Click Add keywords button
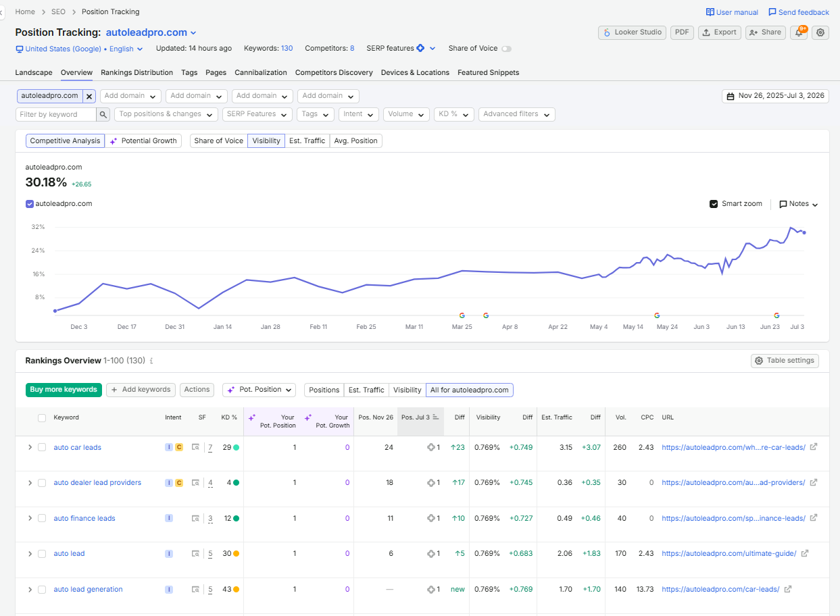The height and width of the screenshot is (616, 840). click(141, 390)
